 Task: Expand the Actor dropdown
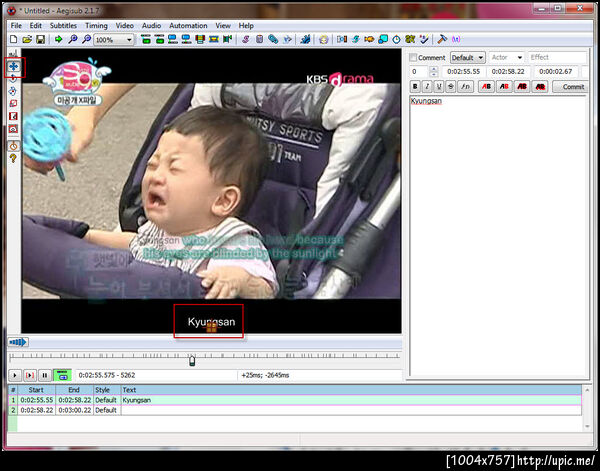520,57
